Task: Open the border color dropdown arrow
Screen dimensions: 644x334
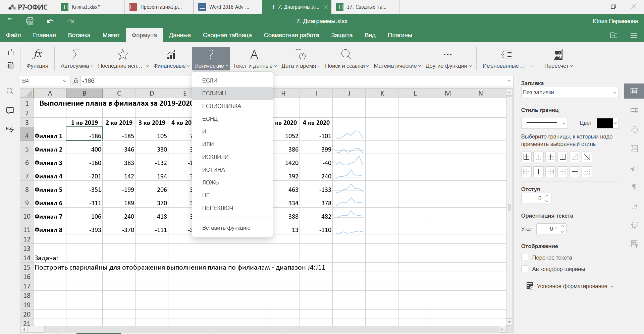Action: click(615, 123)
